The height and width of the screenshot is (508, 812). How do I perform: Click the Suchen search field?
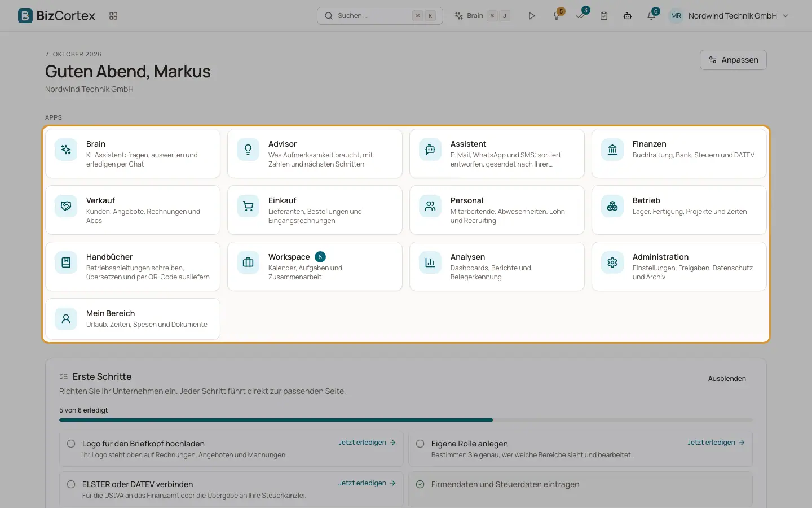(379, 16)
